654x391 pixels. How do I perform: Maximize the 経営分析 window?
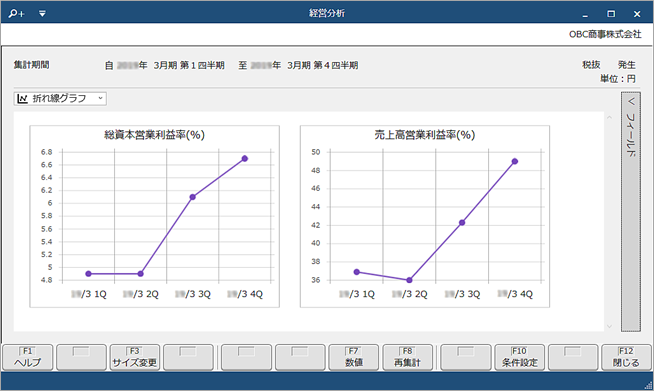611,14
